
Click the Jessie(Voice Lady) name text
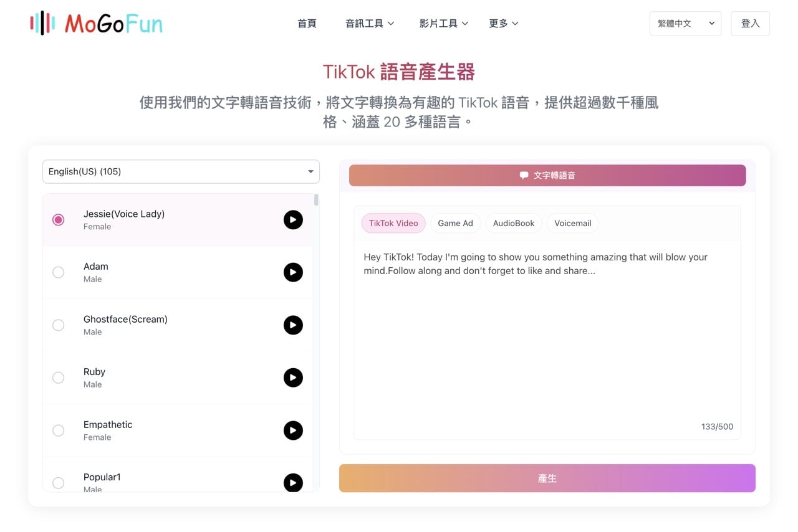tap(124, 214)
